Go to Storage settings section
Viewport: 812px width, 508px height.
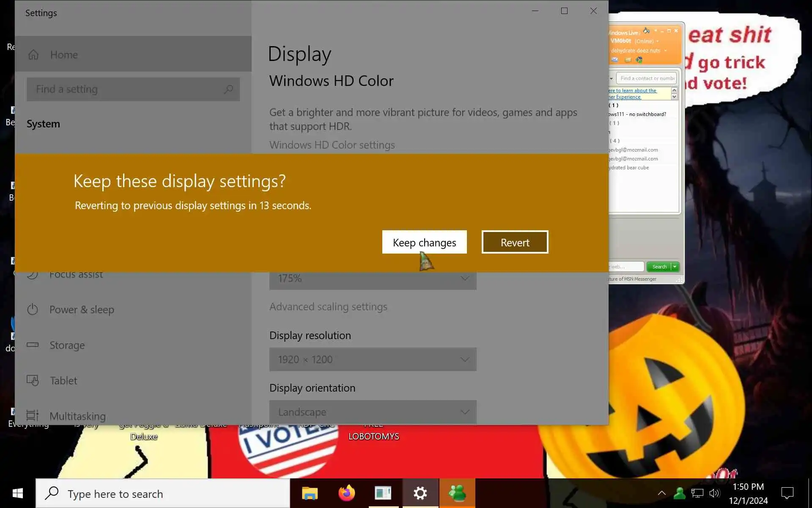[x=67, y=345]
